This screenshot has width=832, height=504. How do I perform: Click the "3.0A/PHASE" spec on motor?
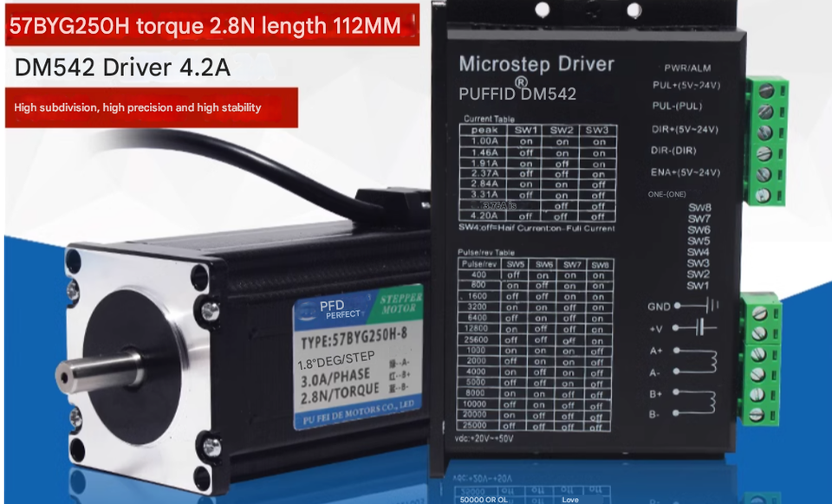tap(335, 378)
